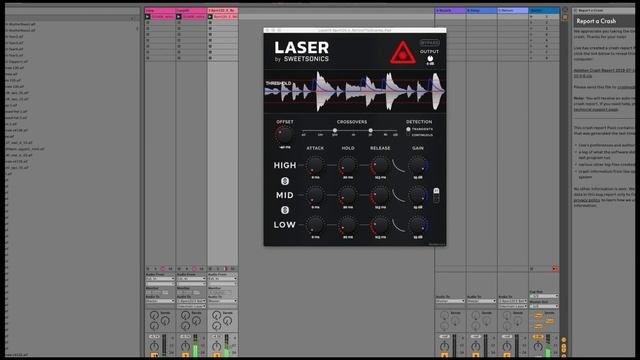Viewport: 640px width, 360px height.
Task: Open the A Reverb Audio To dropdown
Action: coord(450,301)
